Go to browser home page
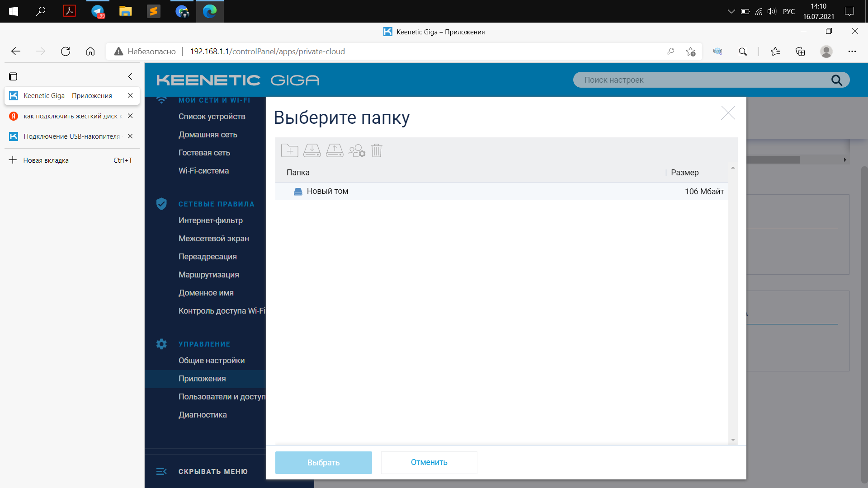The height and width of the screenshot is (488, 868). pyautogui.click(x=90, y=52)
